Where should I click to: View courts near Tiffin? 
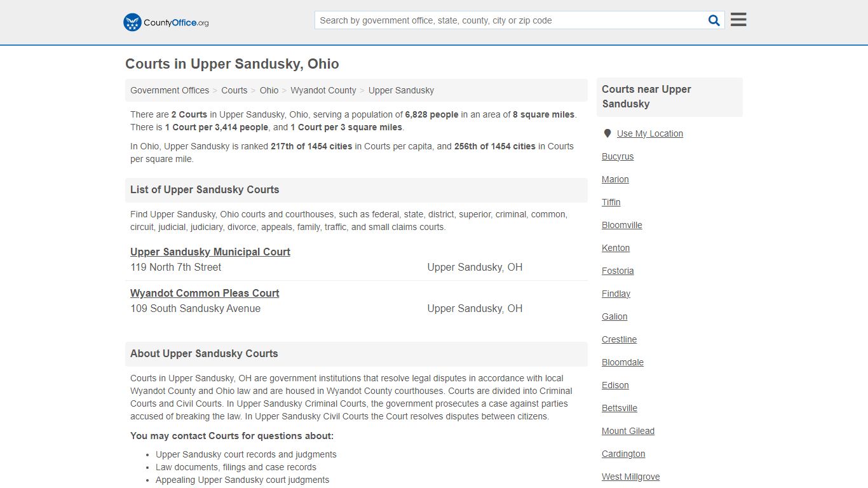(611, 202)
